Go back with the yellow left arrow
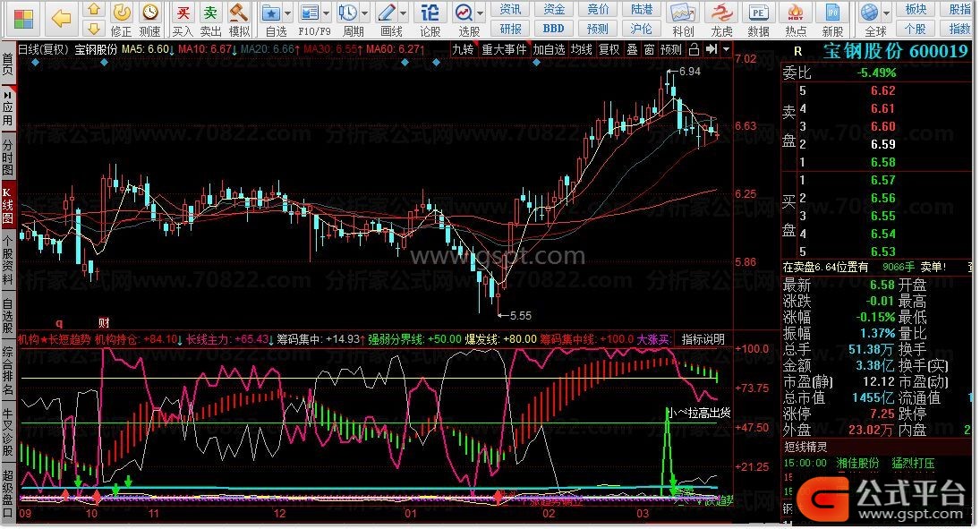The width and height of the screenshot is (980, 529). pyautogui.click(x=61, y=19)
